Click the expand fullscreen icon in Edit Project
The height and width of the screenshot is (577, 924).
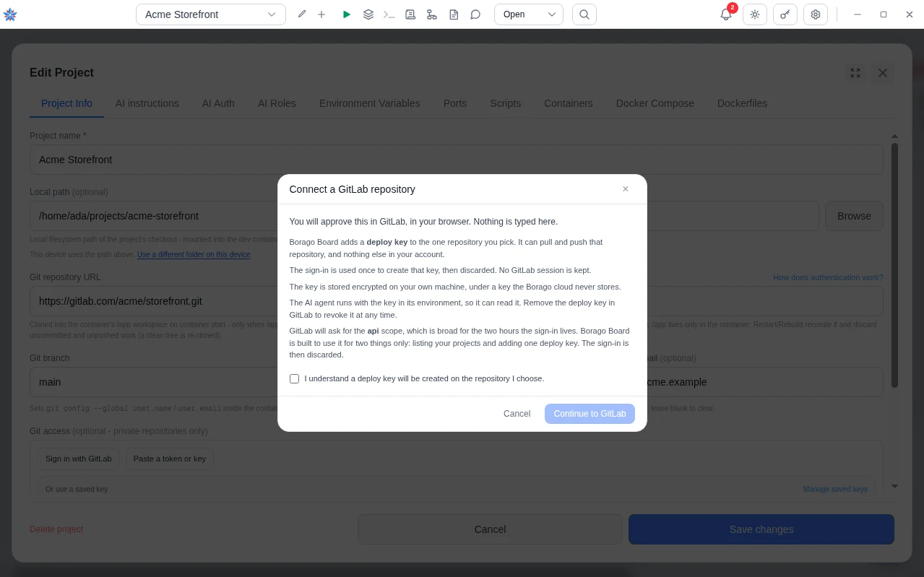tap(855, 73)
